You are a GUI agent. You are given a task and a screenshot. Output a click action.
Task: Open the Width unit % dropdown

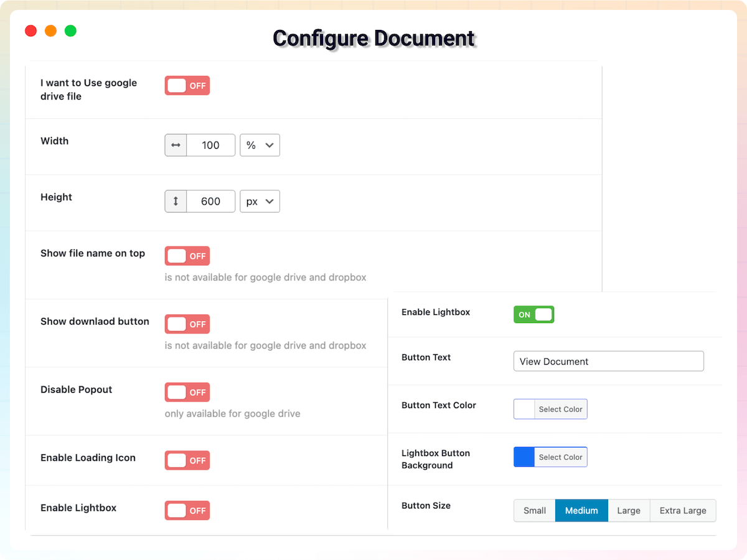[x=260, y=145]
